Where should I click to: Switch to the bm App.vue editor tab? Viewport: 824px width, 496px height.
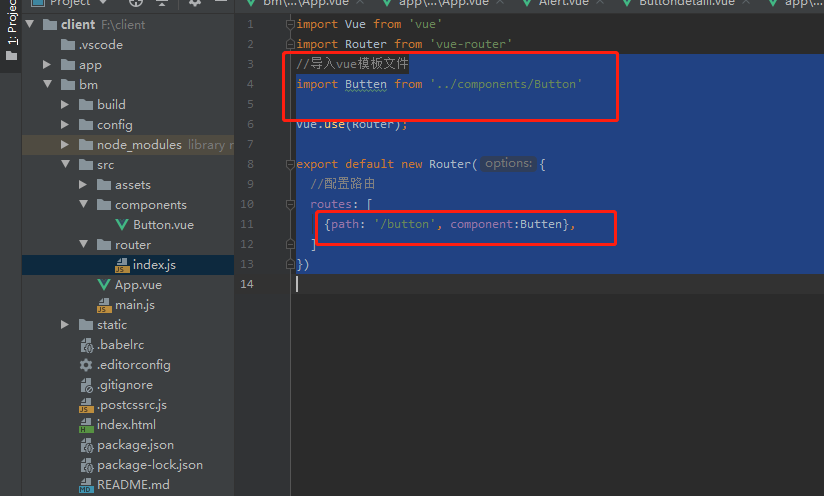pyautogui.click(x=306, y=3)
